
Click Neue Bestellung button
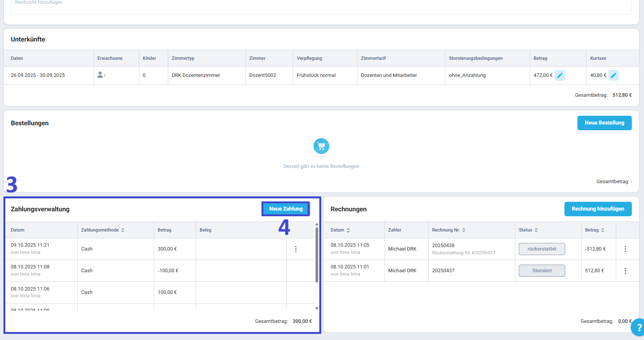coord(604,123)
